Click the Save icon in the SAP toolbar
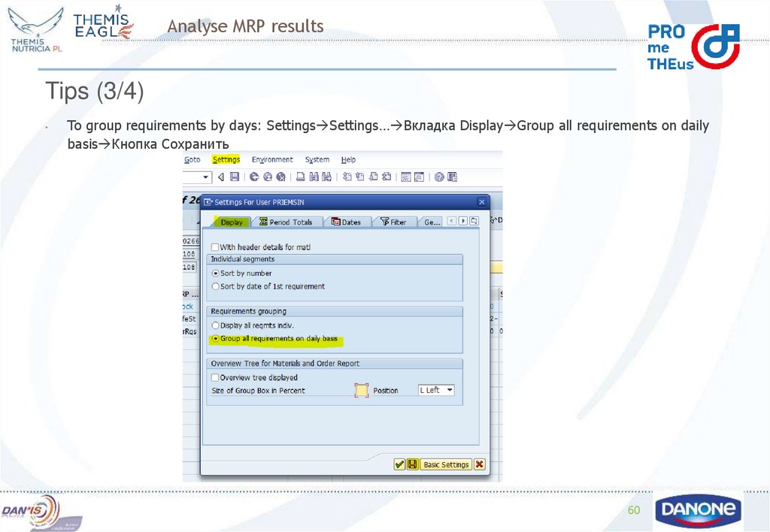The width and height of the screenshot is (770, 532). 233,177
